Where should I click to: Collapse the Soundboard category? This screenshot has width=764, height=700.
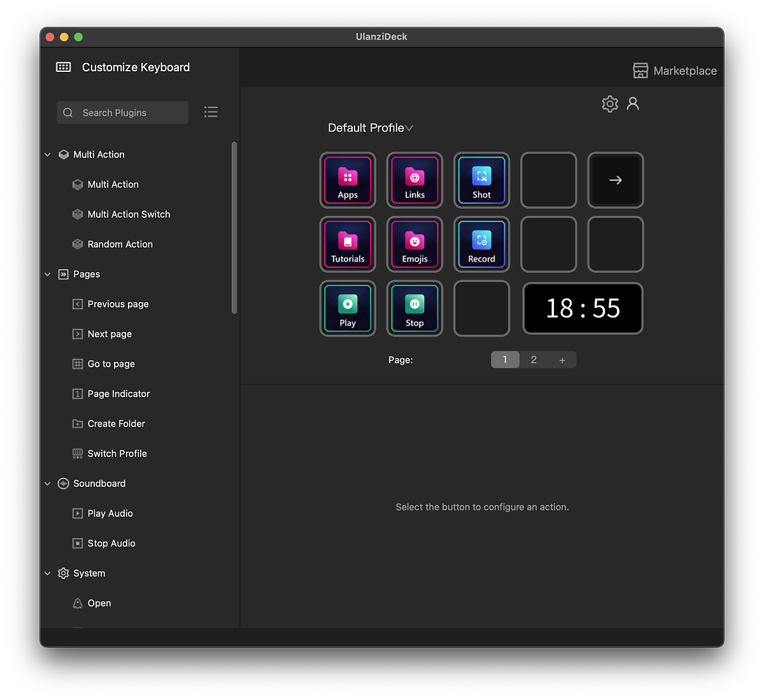click(47, 484)
